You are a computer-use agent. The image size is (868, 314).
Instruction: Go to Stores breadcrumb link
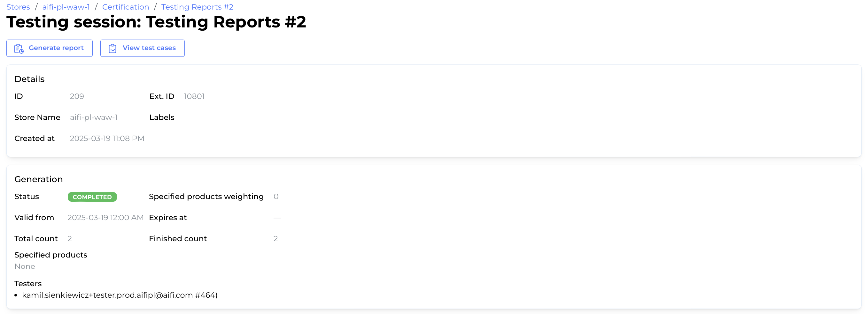(x=18, y=7)
